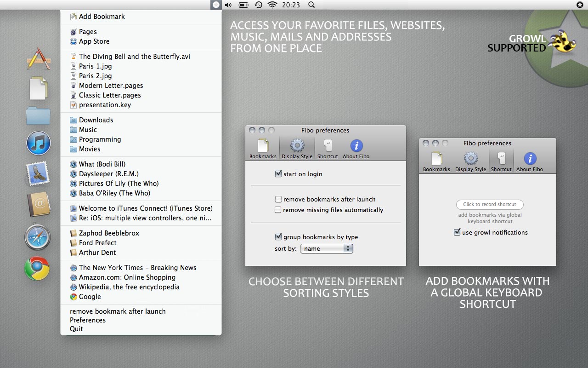This screenshot has width=588, height=368.
Task: Open Ford Prefect contact
Action: click(x=141, y=243)
